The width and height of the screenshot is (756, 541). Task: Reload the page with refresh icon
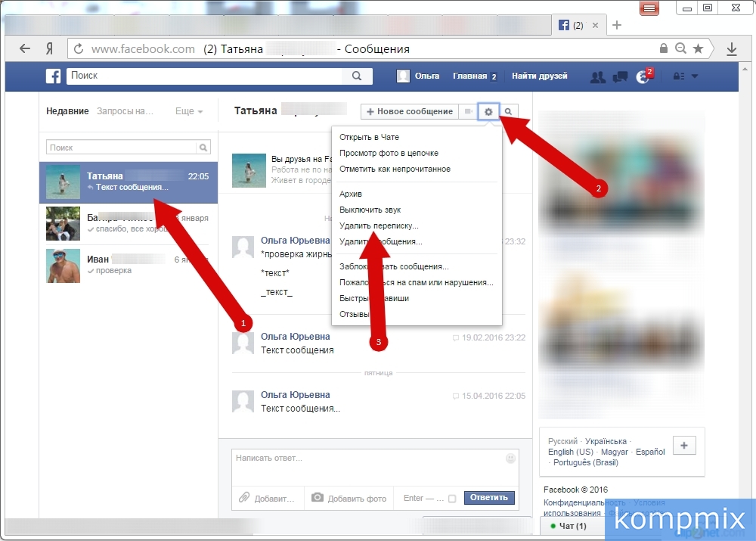79,48
